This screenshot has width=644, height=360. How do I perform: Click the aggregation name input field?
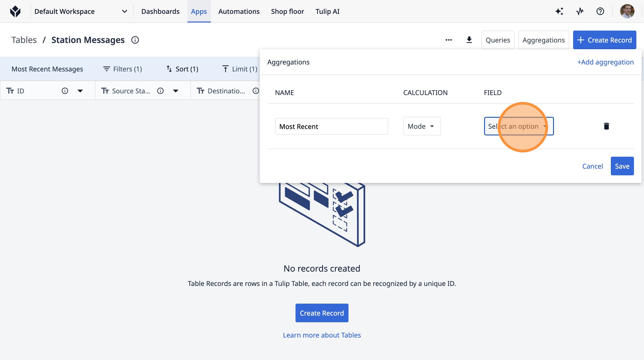tap(331, 126)
